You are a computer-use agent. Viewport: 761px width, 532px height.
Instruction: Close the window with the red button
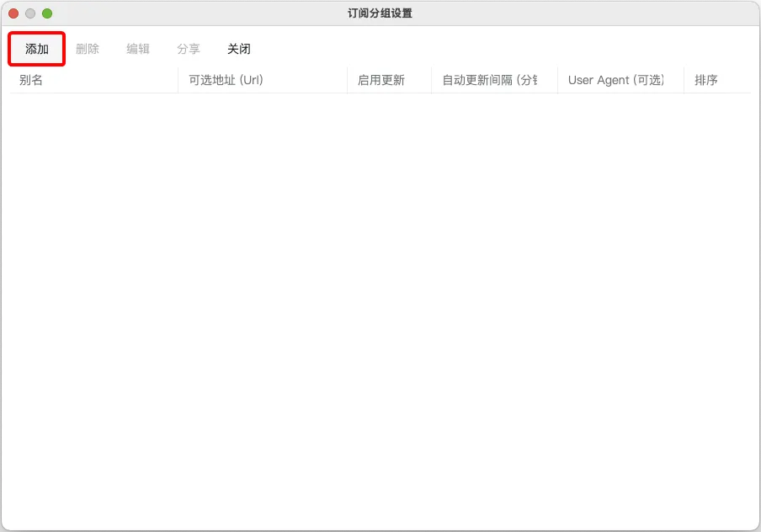click(x=13, y=13)
